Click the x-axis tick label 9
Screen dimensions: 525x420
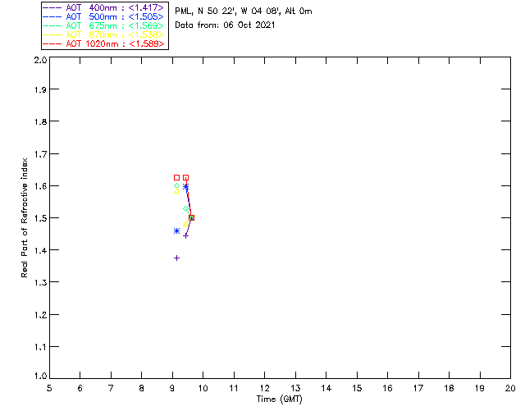(172, 388)
